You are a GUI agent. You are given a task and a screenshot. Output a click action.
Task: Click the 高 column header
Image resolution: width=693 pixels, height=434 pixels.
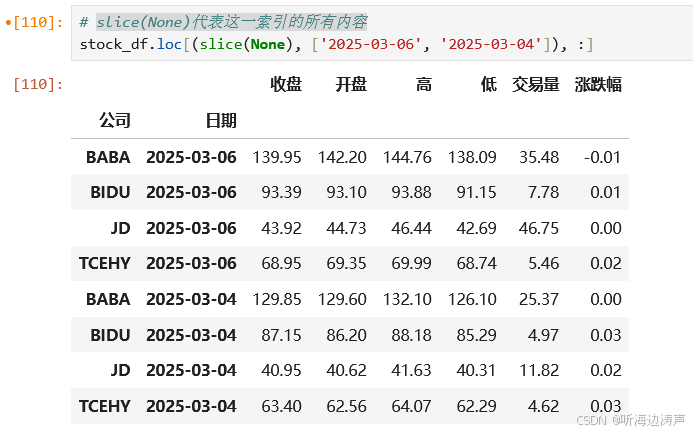[423, 84]
